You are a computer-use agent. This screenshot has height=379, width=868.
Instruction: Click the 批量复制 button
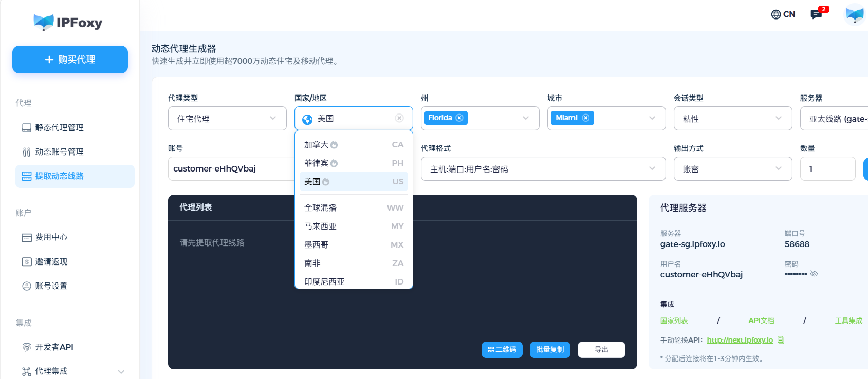tap(550, 350)
